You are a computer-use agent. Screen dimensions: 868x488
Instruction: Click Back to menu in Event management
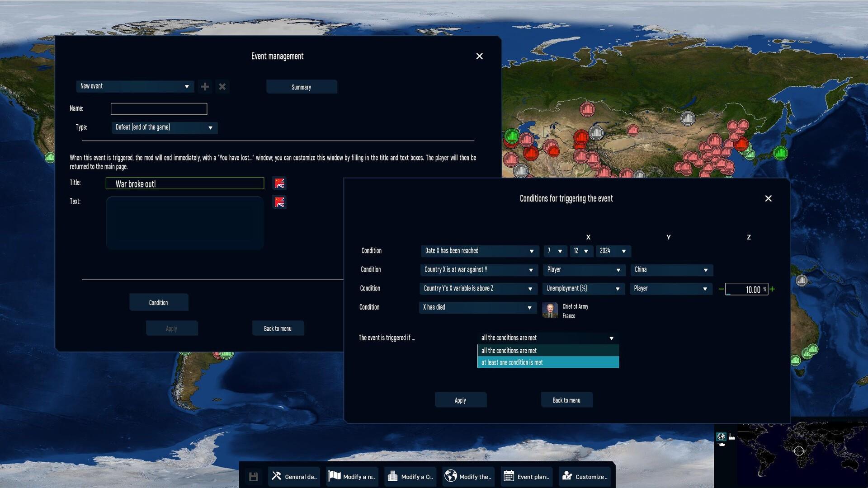(278, 328)
